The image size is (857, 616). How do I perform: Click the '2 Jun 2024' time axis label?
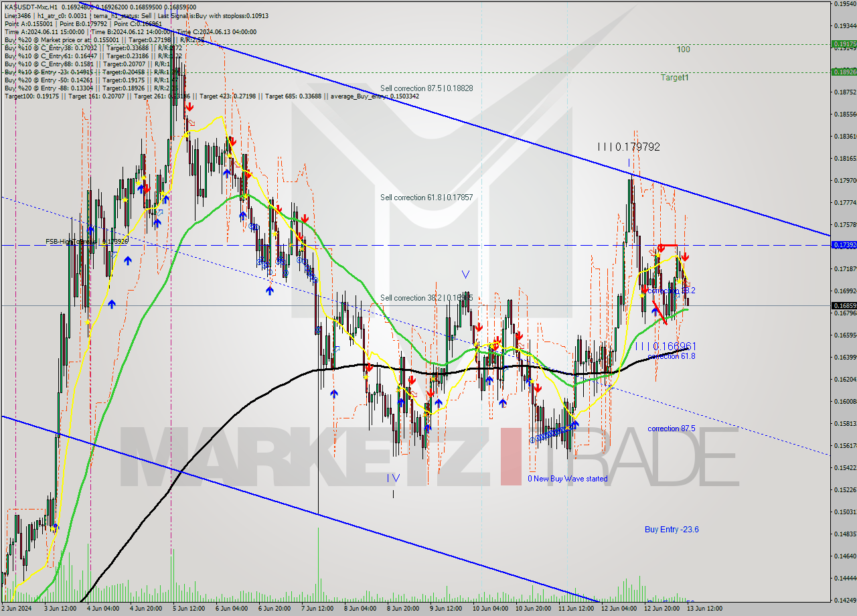16,609
